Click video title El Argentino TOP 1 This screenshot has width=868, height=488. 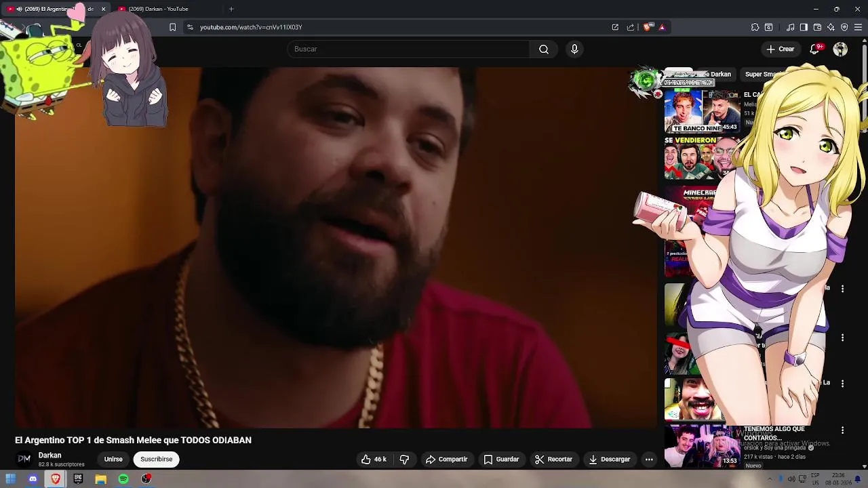(133, 440)
